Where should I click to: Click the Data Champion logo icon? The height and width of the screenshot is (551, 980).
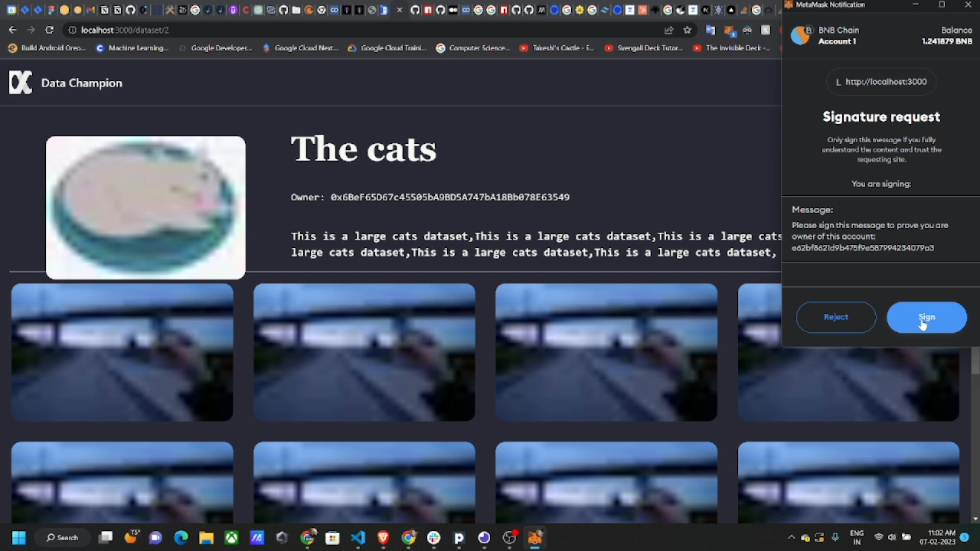(21, 83)
